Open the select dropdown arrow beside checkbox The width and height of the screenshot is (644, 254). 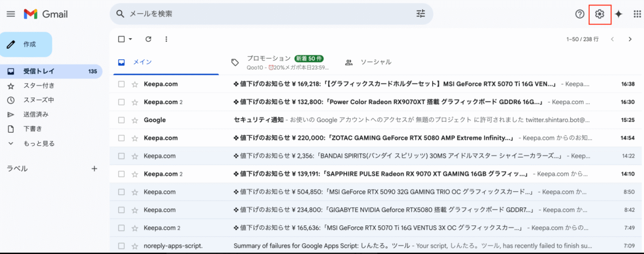130,39
